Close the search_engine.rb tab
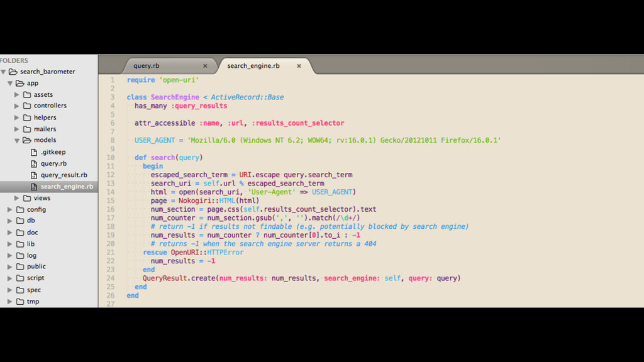 [299, 66]
